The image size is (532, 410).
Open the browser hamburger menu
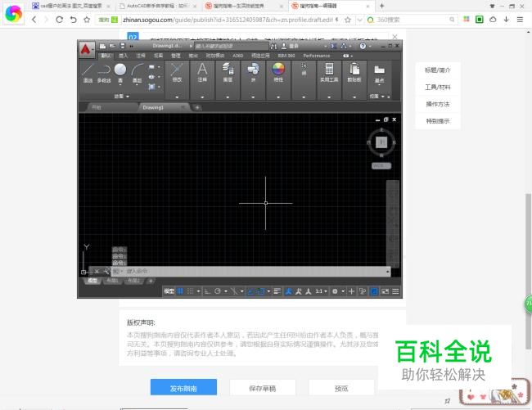pos(520,20)
